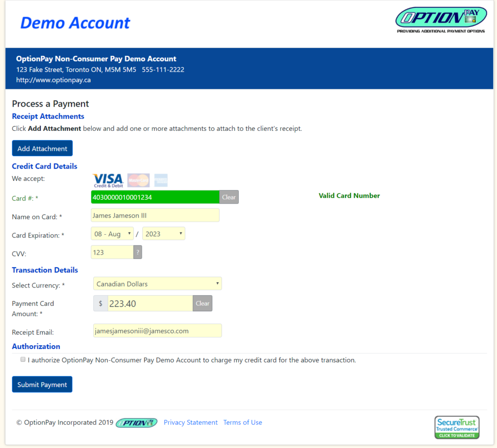Click the OptionPay logo in the header
Viewport: 497px width, 448px height.
[x=441, y=20]
